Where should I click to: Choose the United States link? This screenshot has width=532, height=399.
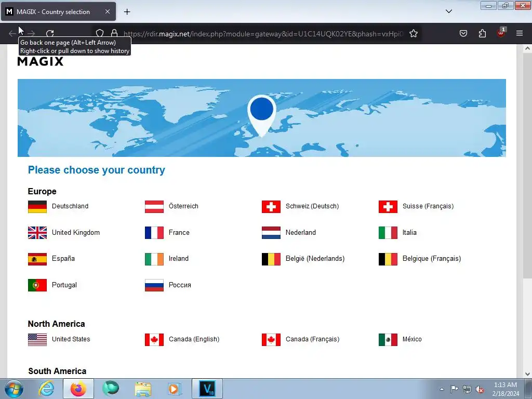coord(71,339)
